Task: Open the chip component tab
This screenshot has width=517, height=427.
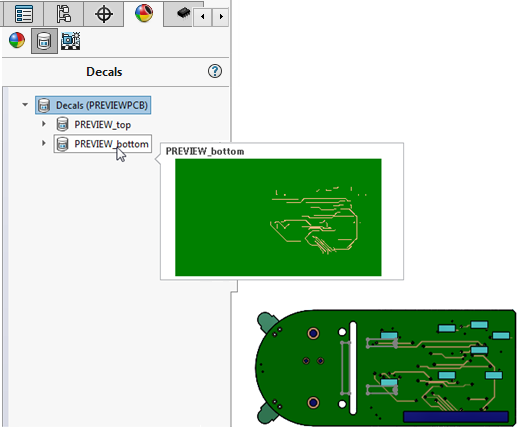Action: tap(183, 13)
